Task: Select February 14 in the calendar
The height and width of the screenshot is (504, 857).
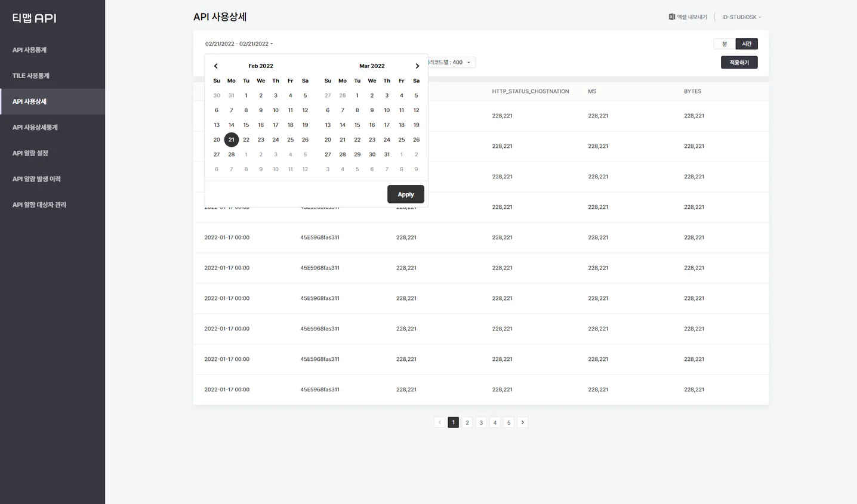Action: click(231, 125)
